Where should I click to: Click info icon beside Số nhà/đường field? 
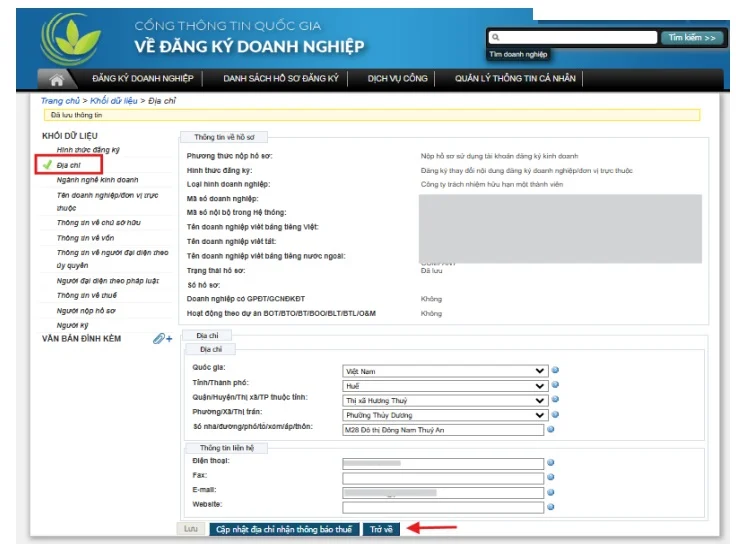551,429
